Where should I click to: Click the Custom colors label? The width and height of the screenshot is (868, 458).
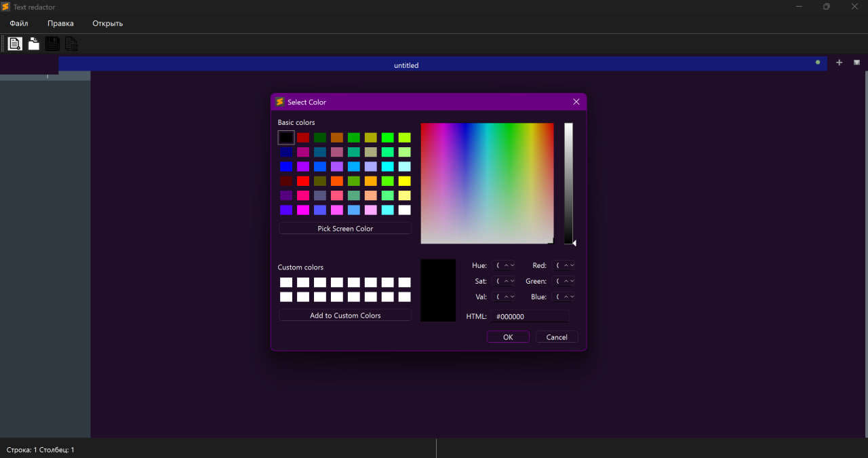(300, 267)
